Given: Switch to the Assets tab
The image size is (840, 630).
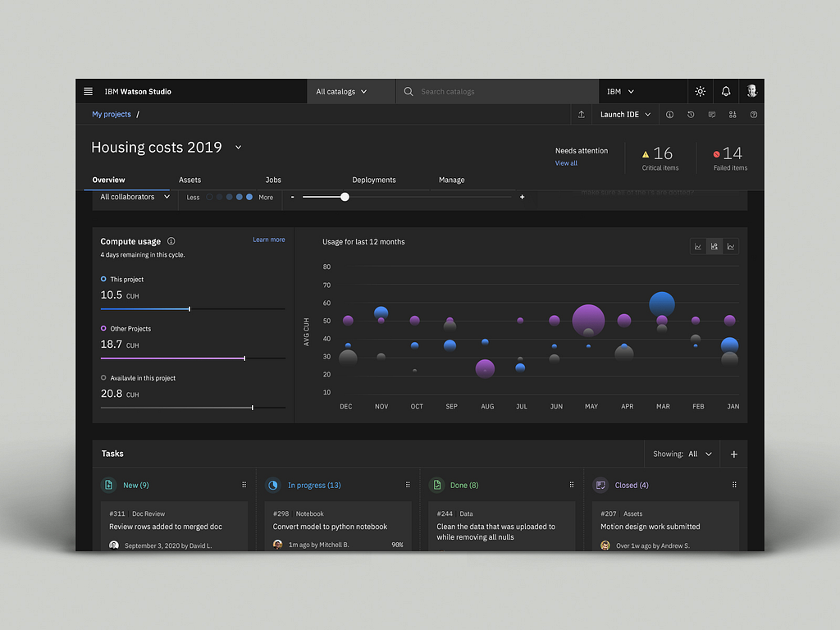Looking at the screenshot, I should click(x=189, y=180).
